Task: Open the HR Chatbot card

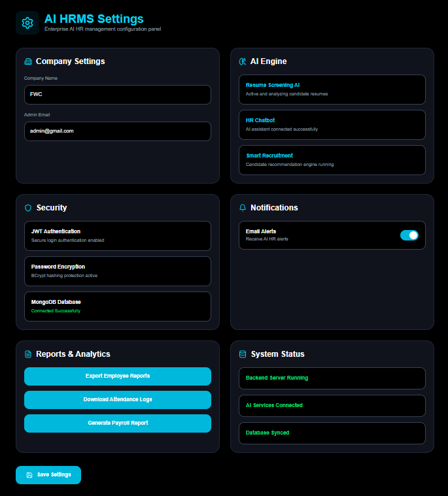Action: [332, 125]
